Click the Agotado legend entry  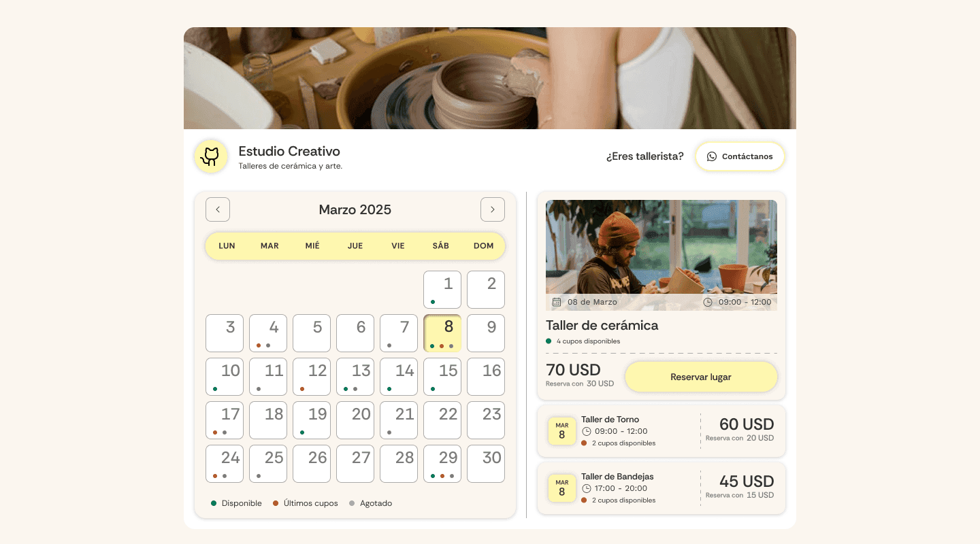[x=370, y=503]
